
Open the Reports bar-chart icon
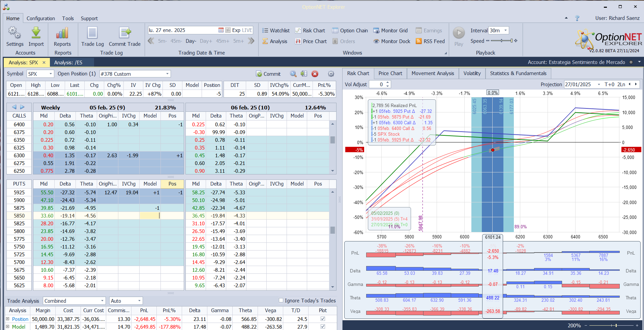(62, 36)
